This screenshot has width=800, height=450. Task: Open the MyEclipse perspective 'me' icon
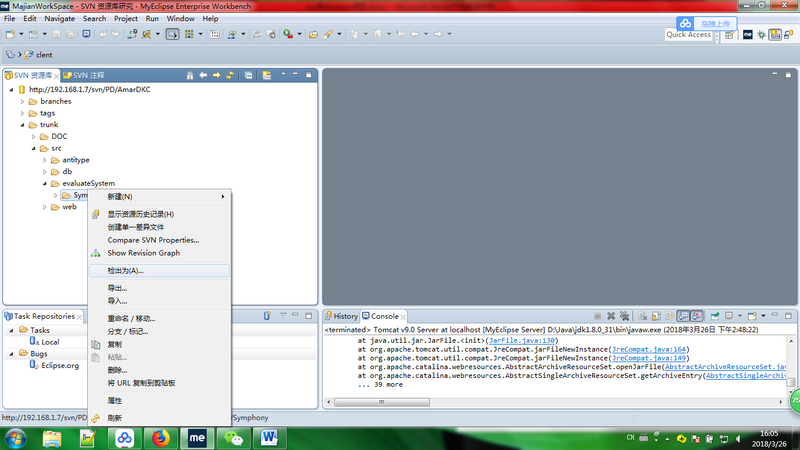[747, 35]
